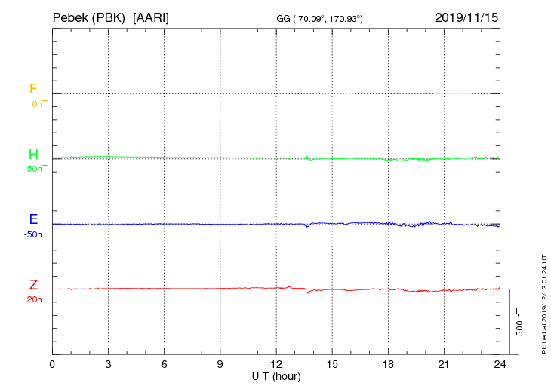
Task: Click the U T (hour) axis title
Action: tap(276, 375)
